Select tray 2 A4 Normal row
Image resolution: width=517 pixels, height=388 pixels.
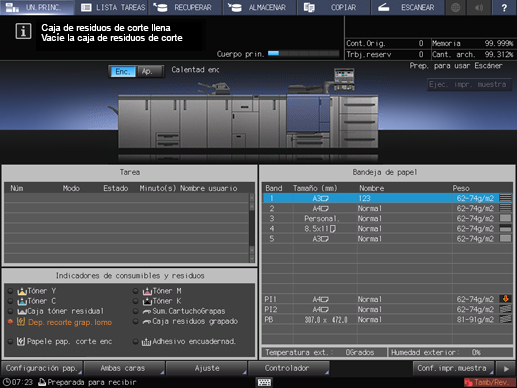[388, 208]
